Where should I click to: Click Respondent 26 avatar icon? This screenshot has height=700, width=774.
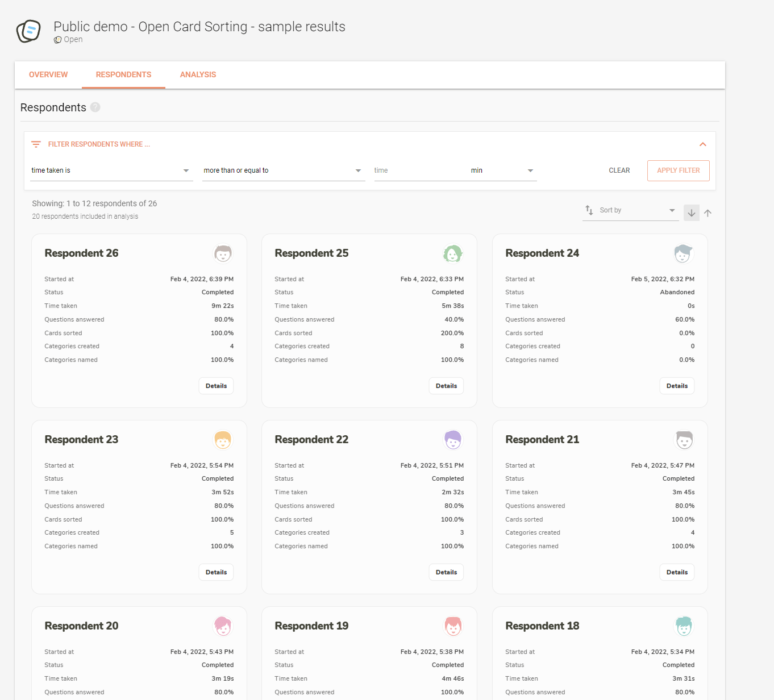pos(223,253)
